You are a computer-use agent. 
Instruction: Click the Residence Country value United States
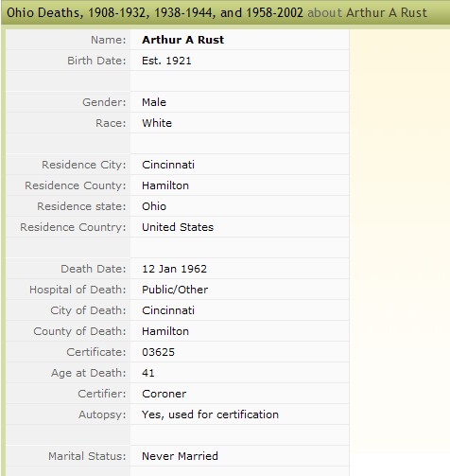point(178,227)
